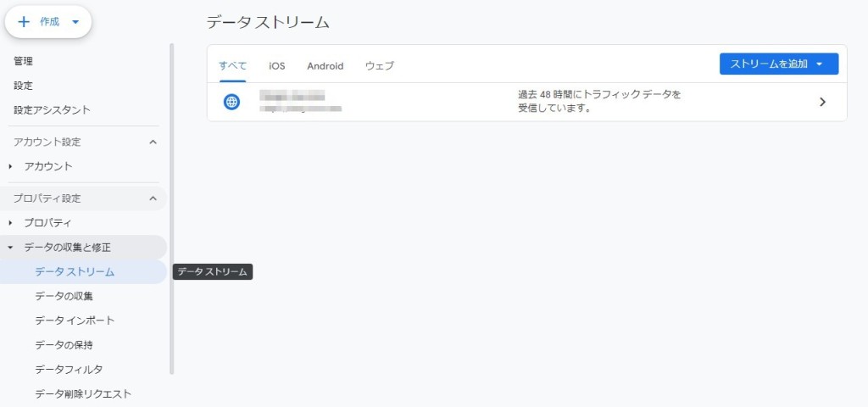868x407 pixels.
Task: Switch to the iOS tab
Action: pyautogui.click(x=276, y=65)
